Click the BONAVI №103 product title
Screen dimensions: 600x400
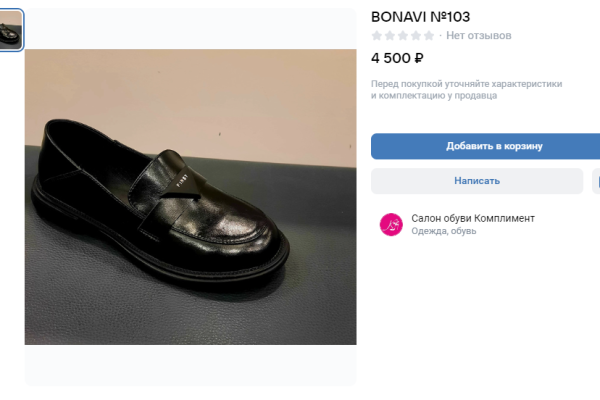[420, 16]
